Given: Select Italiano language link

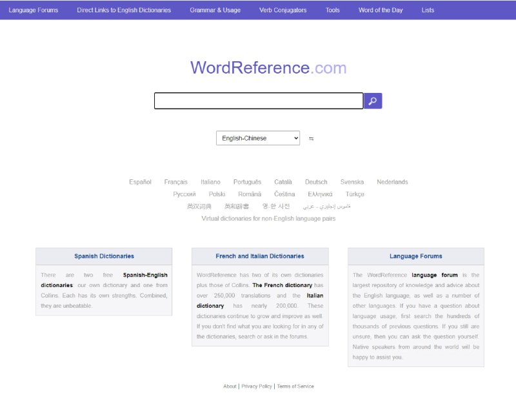Looking at the screenshot, I should [x=210, y=182].
